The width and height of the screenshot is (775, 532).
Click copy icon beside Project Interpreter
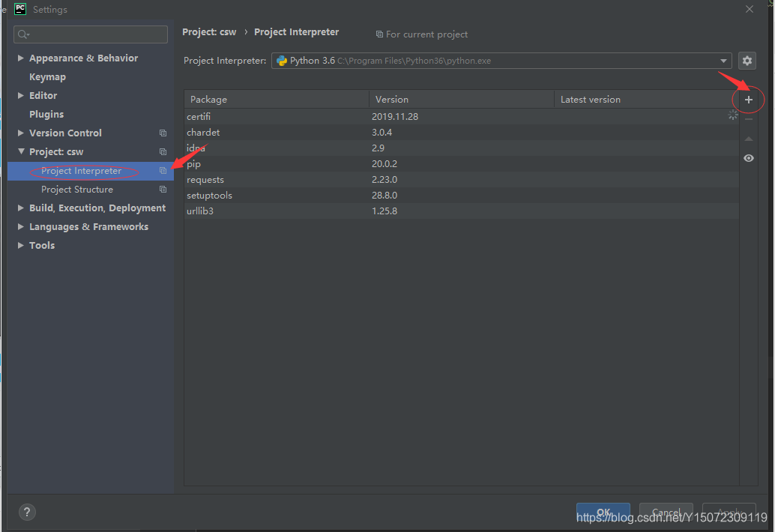(x=163, y=170)
